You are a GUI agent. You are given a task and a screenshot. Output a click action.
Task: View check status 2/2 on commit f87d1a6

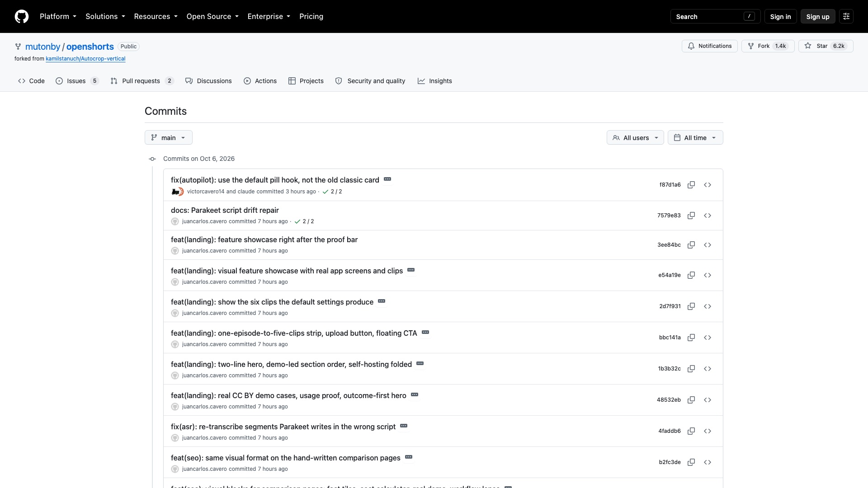332,192
